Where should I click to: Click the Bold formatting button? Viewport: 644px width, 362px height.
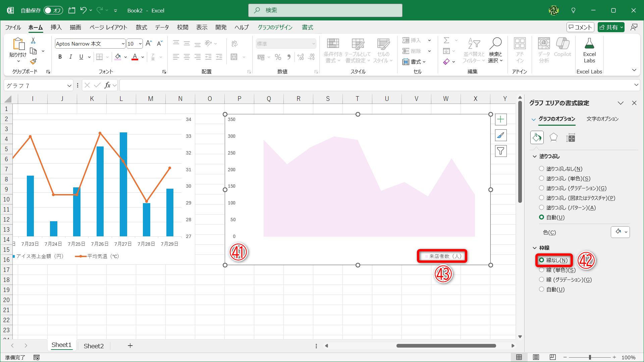point(60,57)
